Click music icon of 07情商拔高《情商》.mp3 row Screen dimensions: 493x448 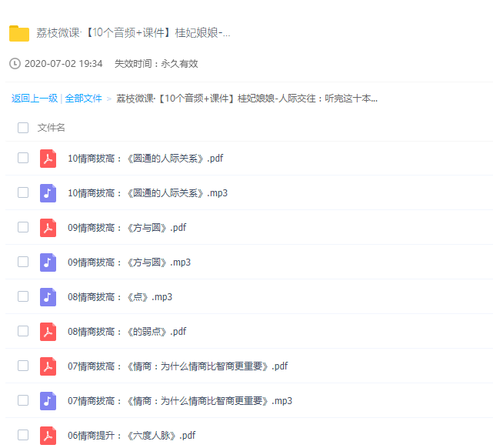pyautogui.click(x=48, y=401)
